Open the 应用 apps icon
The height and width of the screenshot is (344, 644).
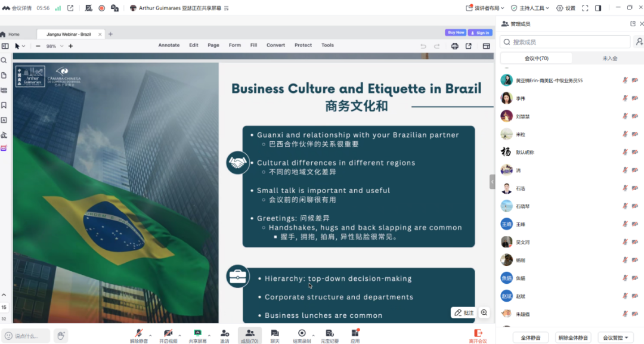coord(355,336)
